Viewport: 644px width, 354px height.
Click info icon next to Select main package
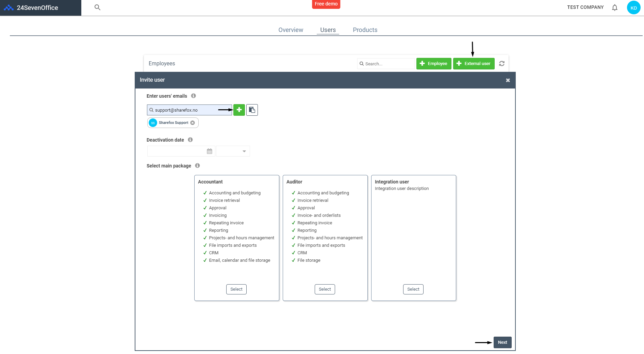pos(198,166)
